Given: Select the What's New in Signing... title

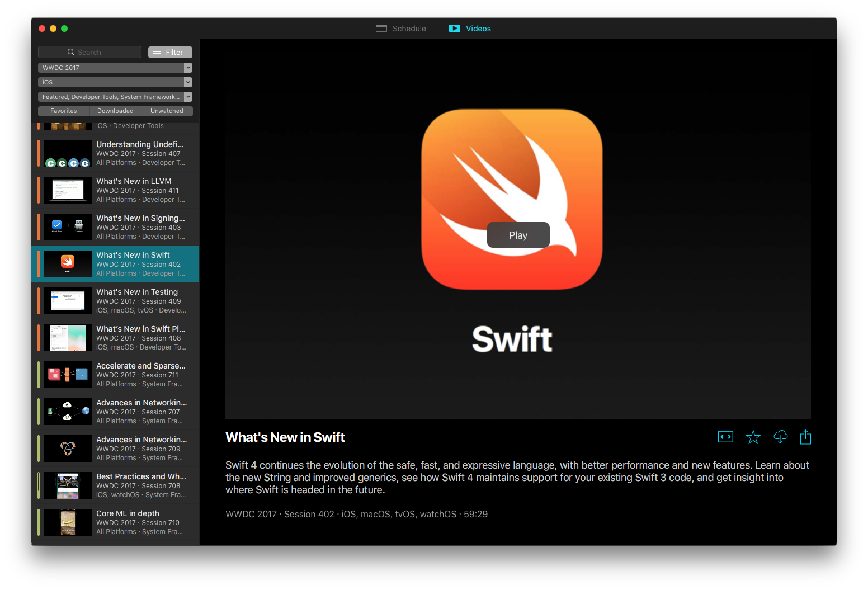Looking at the screenshot, I should point(140,218).
